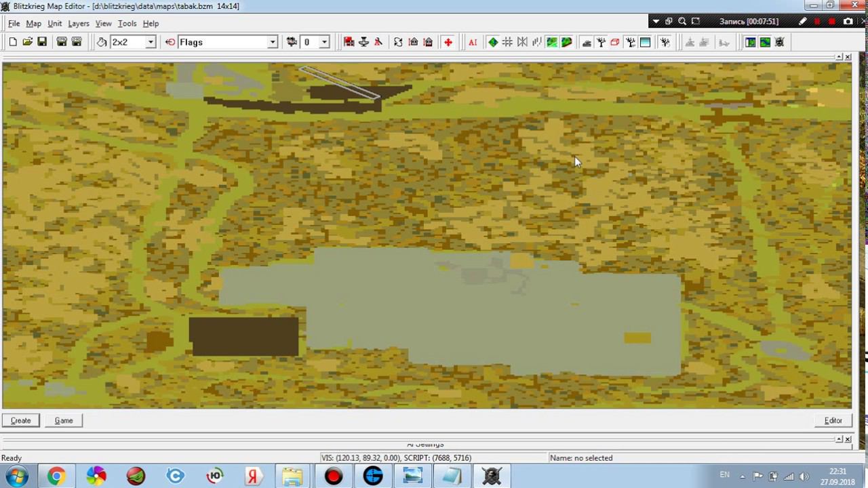Open the AI toolbar icon
The height and width of the screenshot is (488, 868).
(473, 42)
